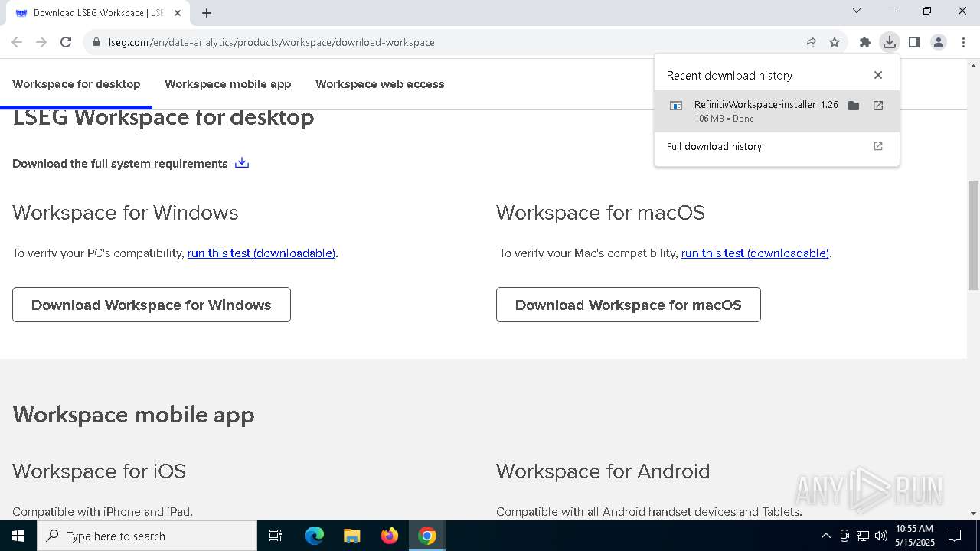Open the network tray icon

tap(863, 536)
